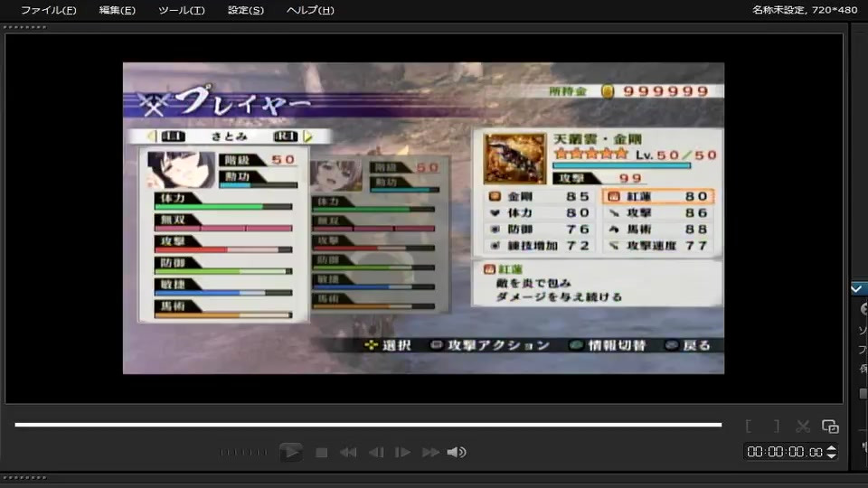Open the ツール(T) menu
Viewport: 868px width, 488px height.
coord(182,10)
